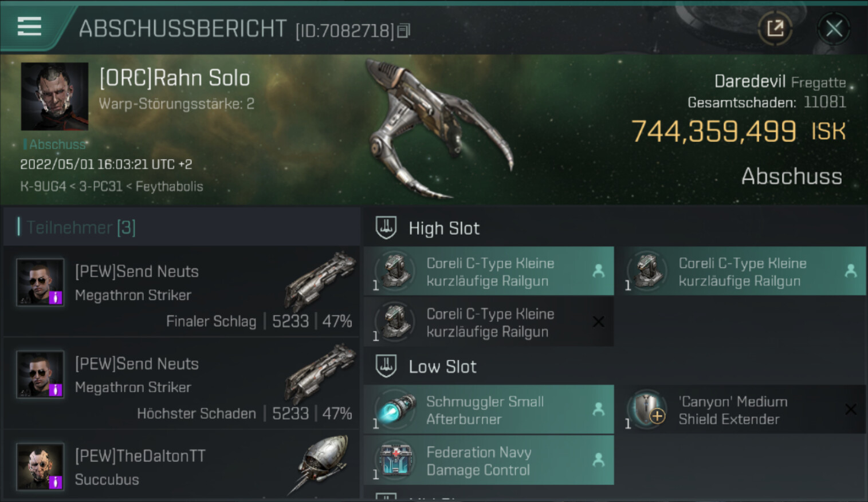Click Rahn Solo's character portrait
This screenshot has width=868, height=502.
(54, 96)
